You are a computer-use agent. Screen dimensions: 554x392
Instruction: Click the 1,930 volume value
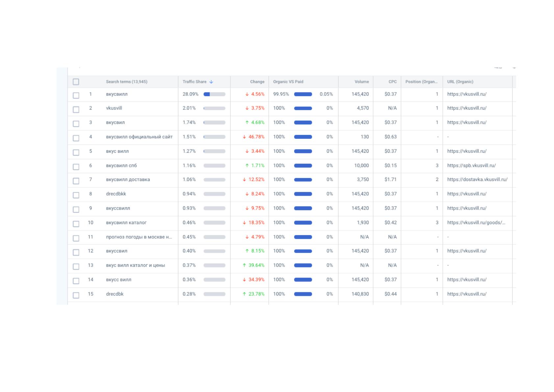click(363, 223)
